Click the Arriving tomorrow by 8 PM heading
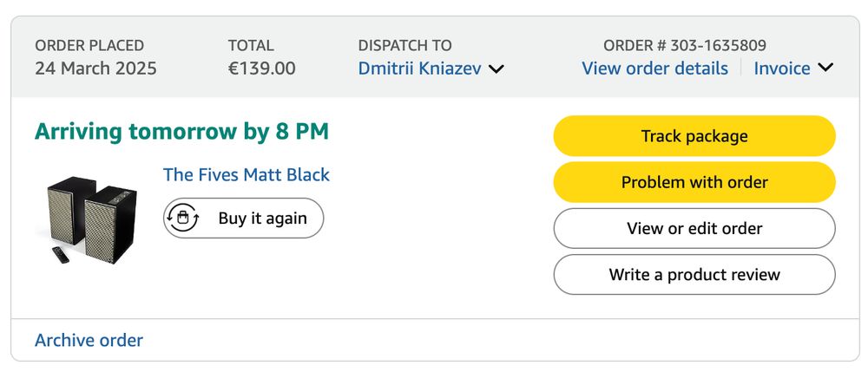The image size is (868, 372). click(x=181, y=133)
